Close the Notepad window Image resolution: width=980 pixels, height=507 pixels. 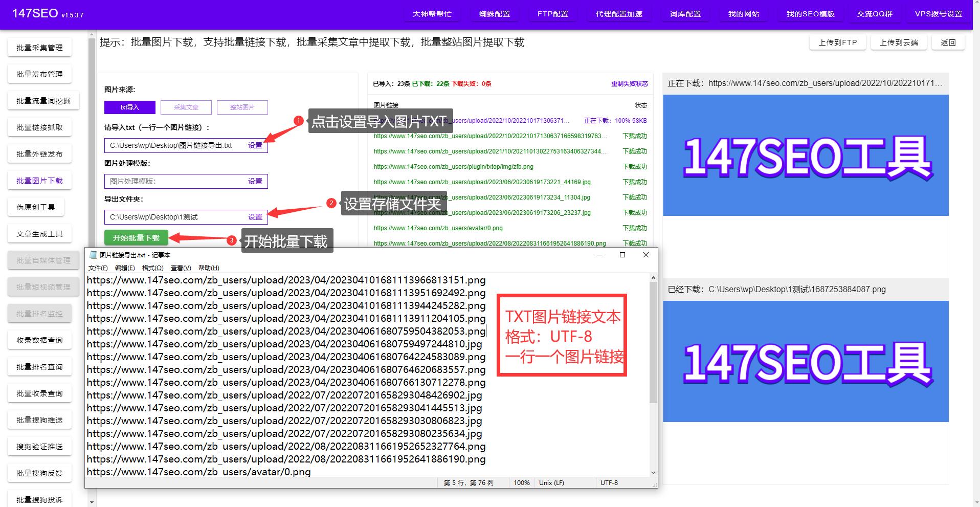(646, 255)
